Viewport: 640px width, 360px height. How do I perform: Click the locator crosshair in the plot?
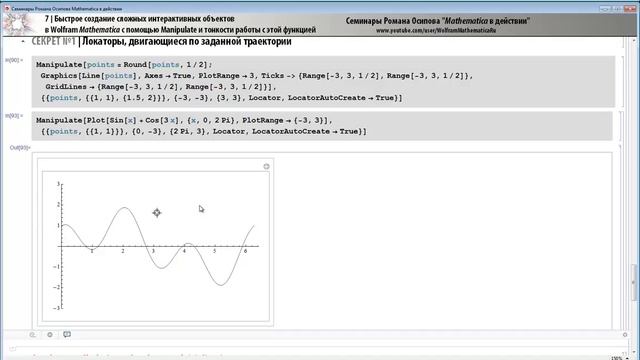click(x=157, y=213)
